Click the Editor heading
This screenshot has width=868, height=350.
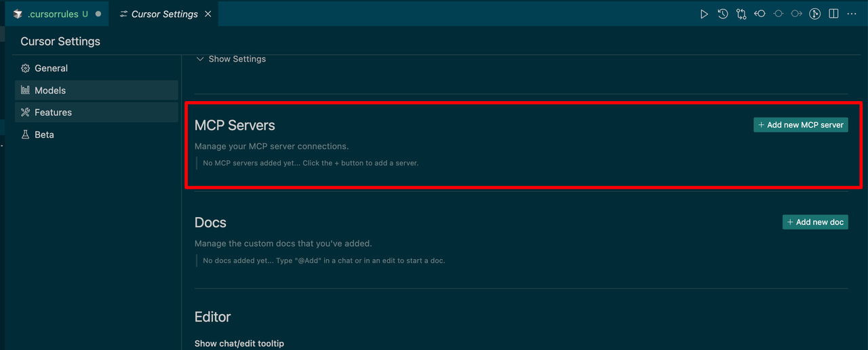coord(213,317)
